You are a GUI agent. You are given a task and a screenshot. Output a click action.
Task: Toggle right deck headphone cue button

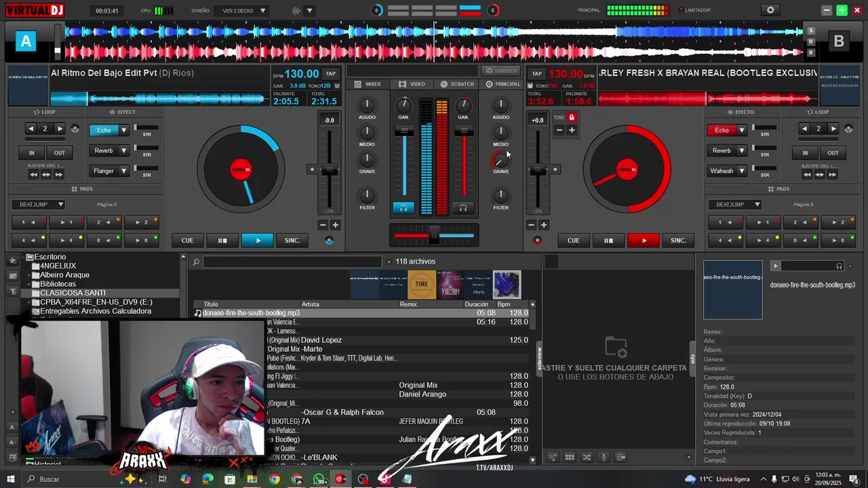pos(463,208)
